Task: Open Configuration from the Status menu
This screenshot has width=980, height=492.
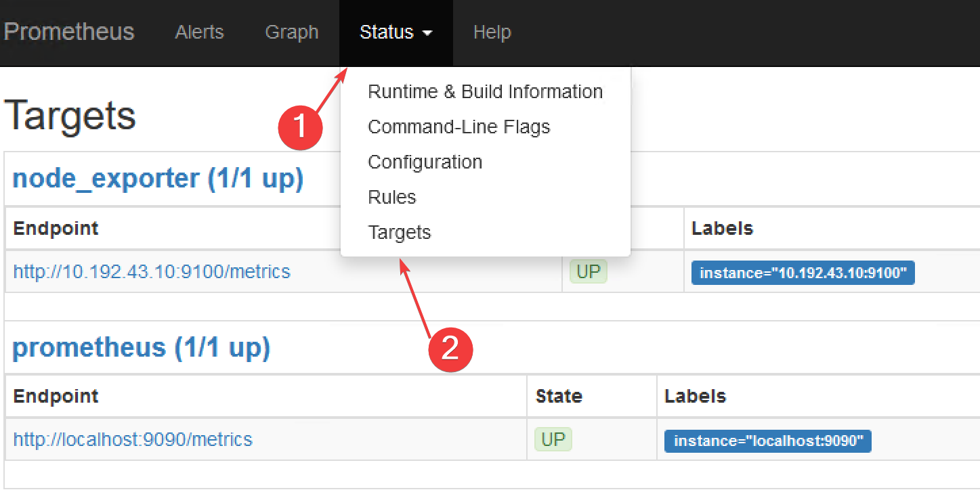Action: click(x=425, y=162)
